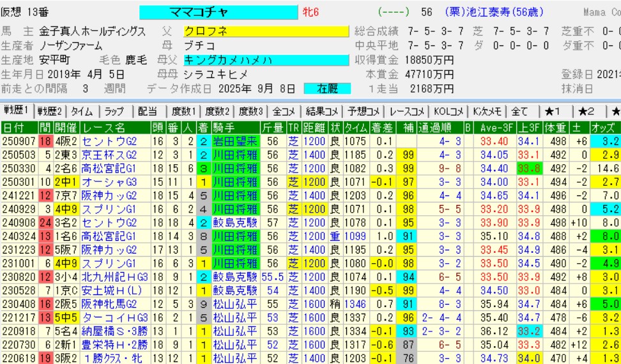Screen dimensions: 621x364
Task: Click the horse name ママコチャ field
Action: [218, 12]
